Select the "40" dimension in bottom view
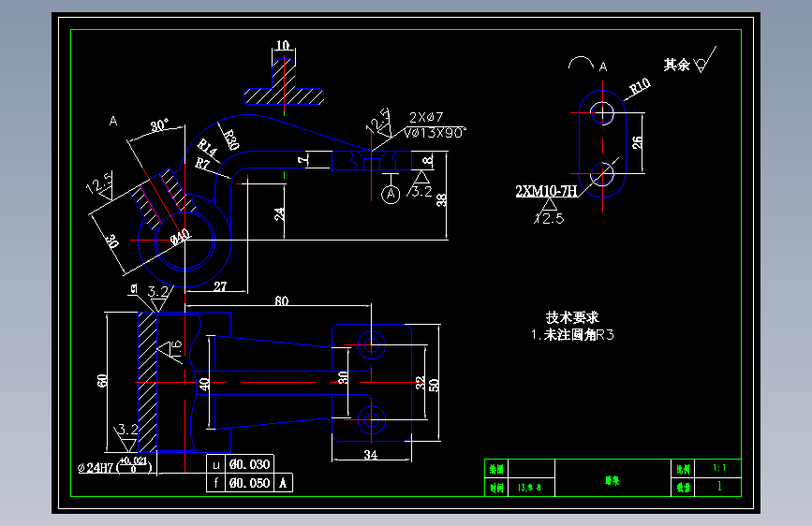The width and height of the screenshot is (812, 526). [204, 384]
